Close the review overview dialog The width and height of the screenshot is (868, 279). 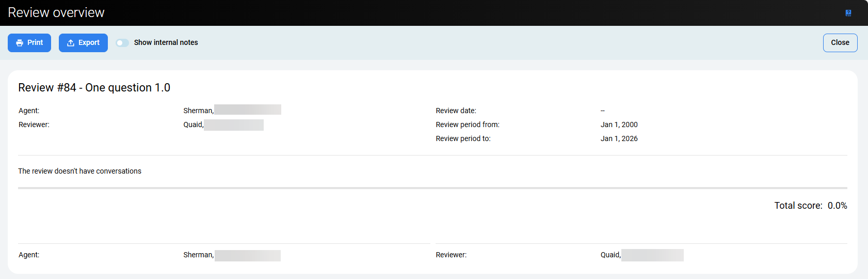[x=840, y=43]
